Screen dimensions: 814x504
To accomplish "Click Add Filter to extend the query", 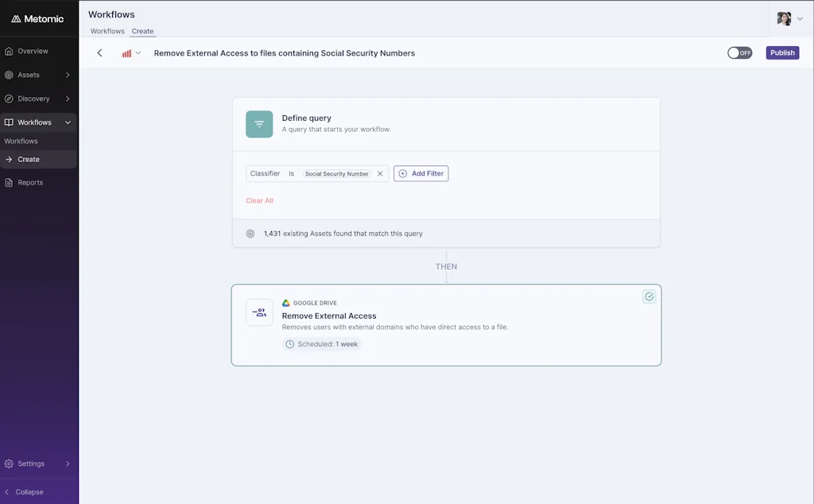I will click(421, 173).
